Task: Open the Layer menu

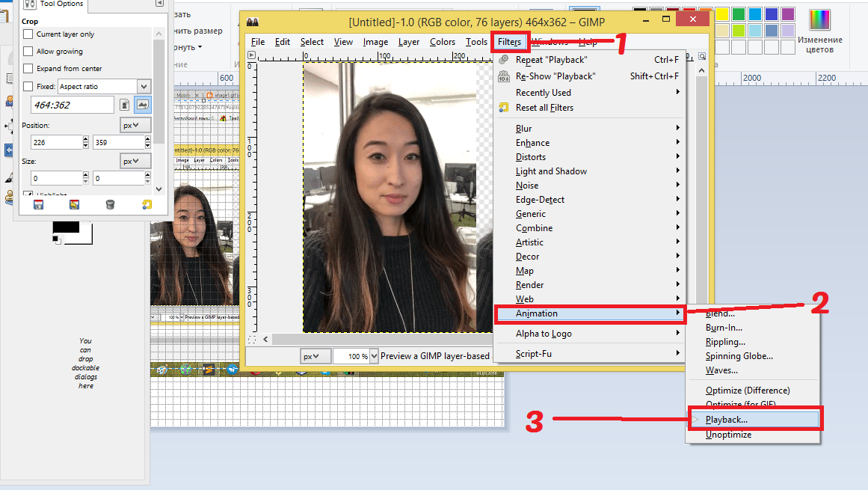Action: coord(408,42)
